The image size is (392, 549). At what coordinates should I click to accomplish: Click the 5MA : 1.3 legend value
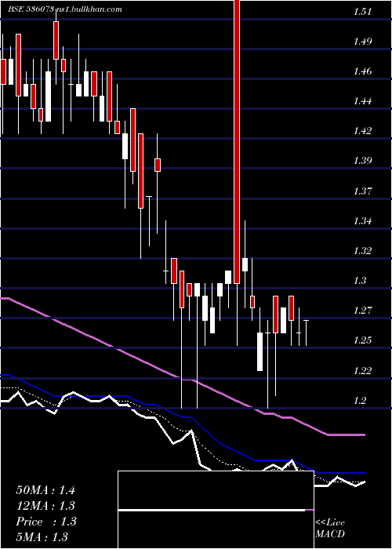pyautogui.click(x=42, y=536)
